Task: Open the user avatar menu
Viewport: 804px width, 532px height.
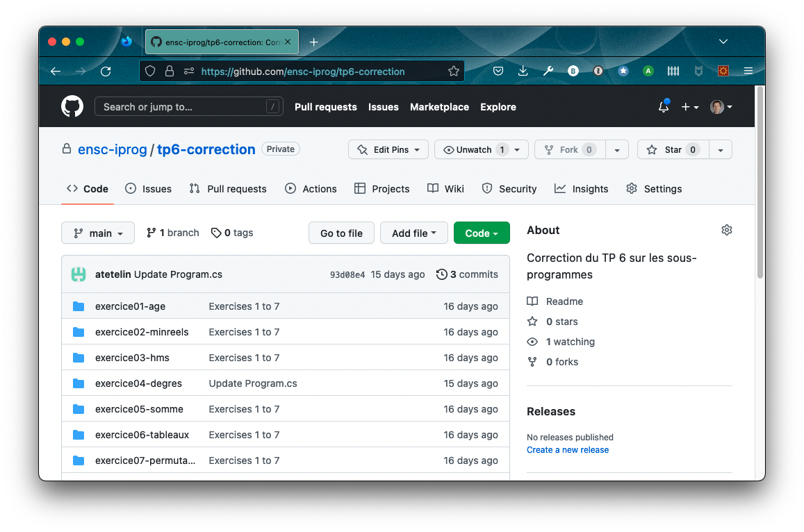Action: tap(721, 106)
